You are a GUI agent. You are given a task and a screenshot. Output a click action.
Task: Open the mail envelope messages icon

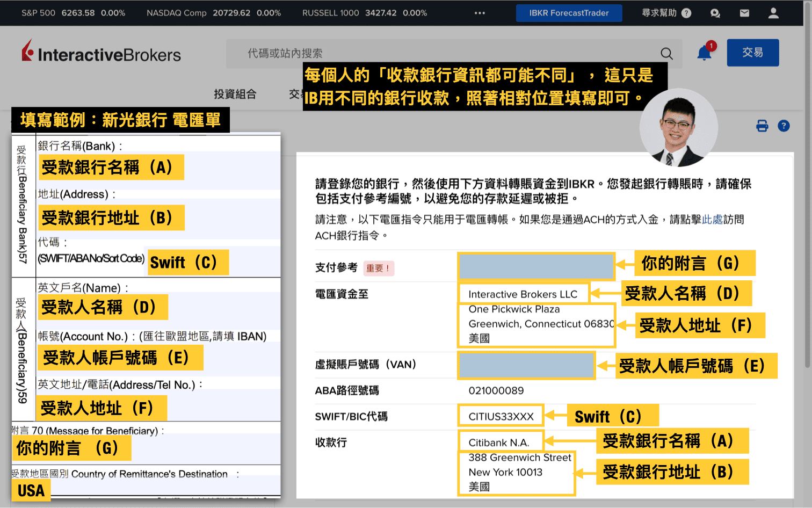744,13
